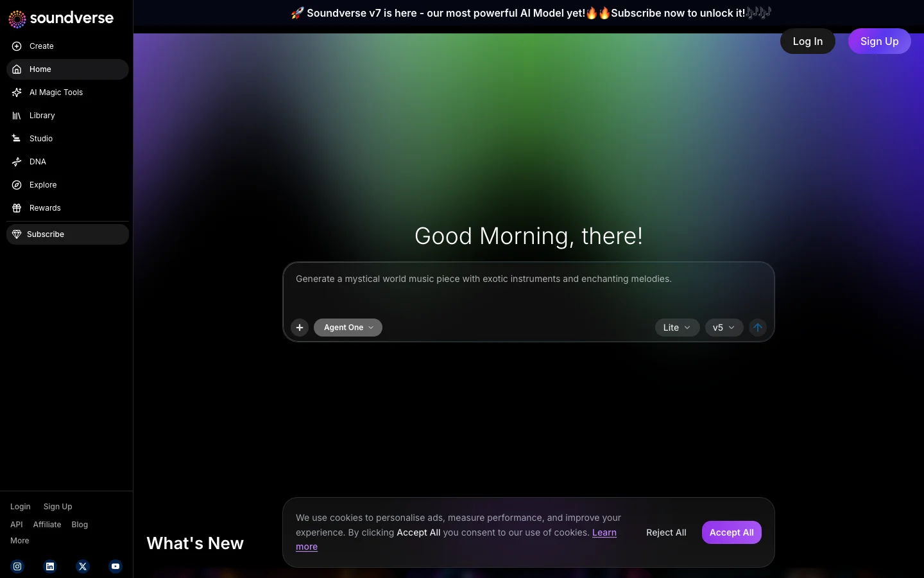Open the v5 model version dropdown
924x578 pixels.
click(724, 328)
